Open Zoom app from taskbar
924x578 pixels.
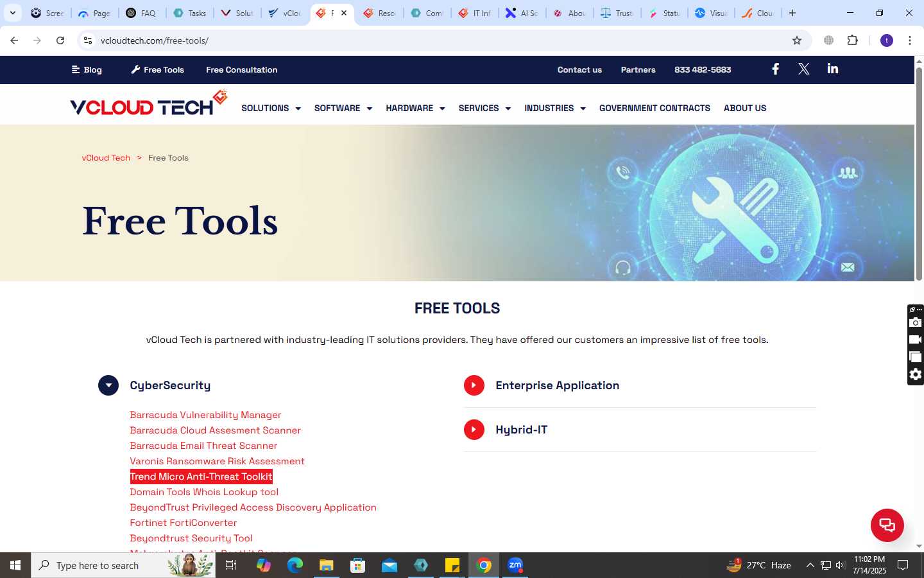point(515,565)
